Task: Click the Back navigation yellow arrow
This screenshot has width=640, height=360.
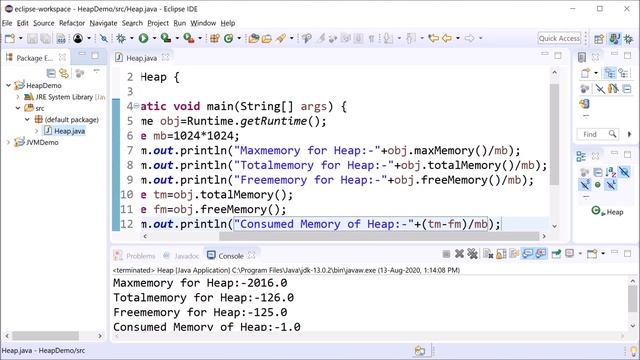Action: [x=447, y=38]
